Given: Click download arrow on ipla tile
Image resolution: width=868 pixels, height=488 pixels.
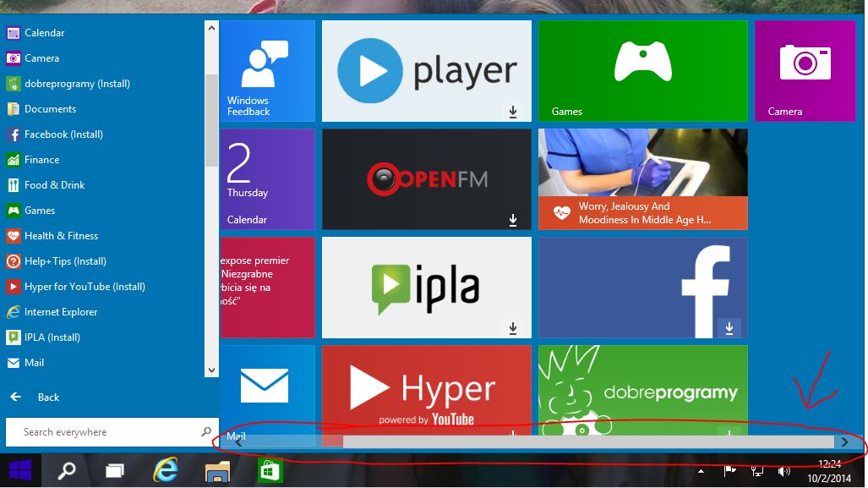Looking at the screenshot, I should click(513, 328).
